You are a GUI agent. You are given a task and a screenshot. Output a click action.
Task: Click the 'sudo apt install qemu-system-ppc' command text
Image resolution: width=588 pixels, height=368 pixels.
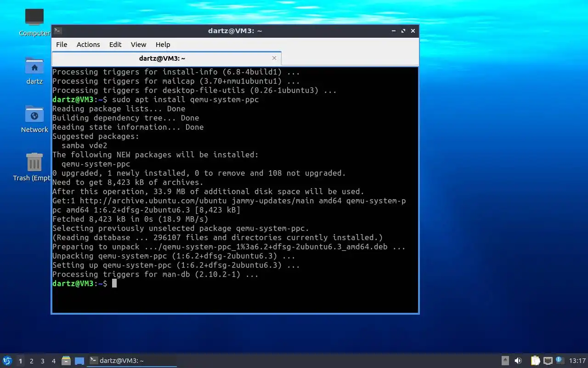[185, 99]
